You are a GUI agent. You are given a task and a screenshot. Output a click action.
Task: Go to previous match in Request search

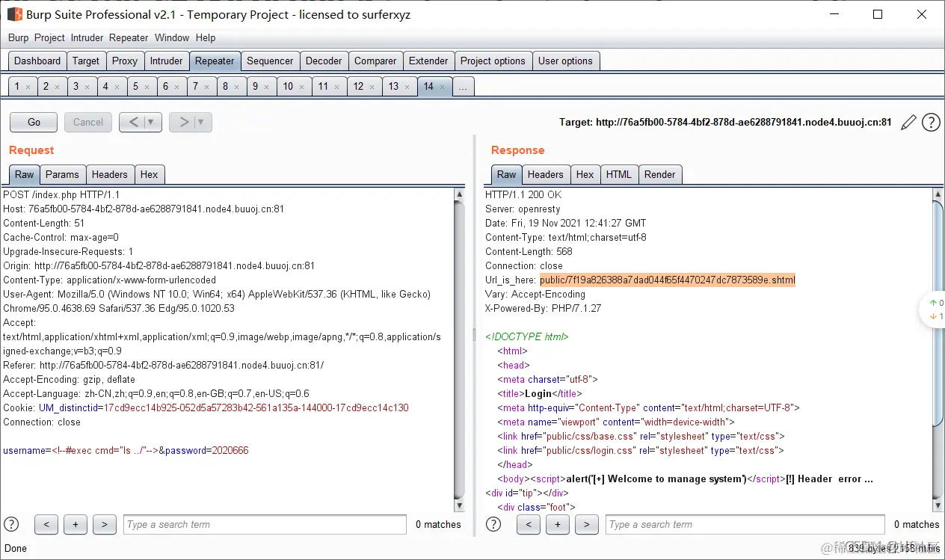click(x=46, y=524)
